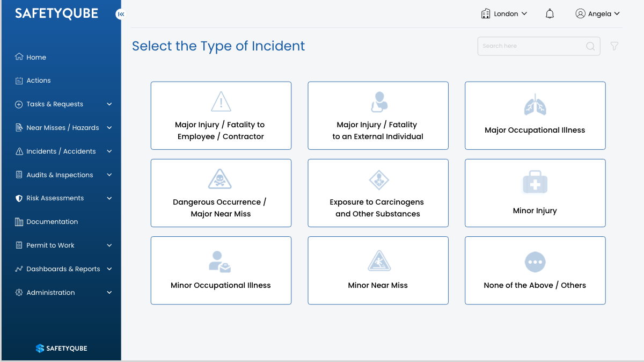The image size is (644, 362).
Task: Expand Audits & Inspections chevron
Action: click(x=109, y=175)
